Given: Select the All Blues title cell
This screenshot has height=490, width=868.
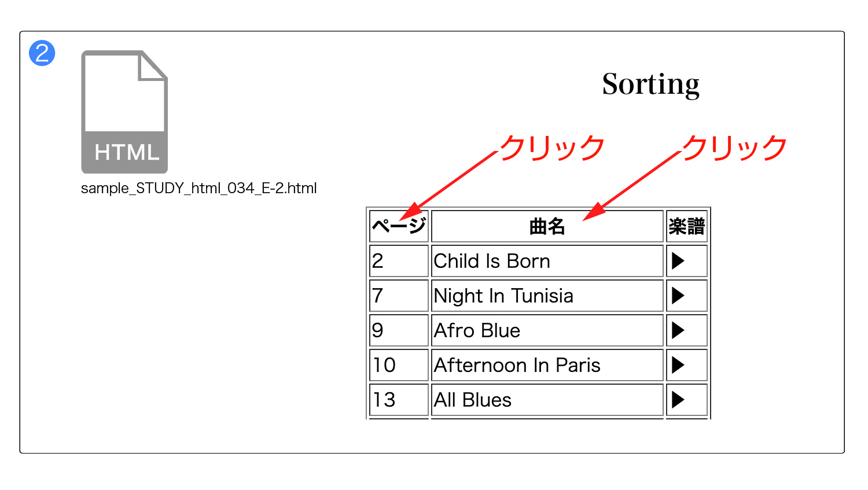Looking at the screenshot, I should [x=547, y=400].
